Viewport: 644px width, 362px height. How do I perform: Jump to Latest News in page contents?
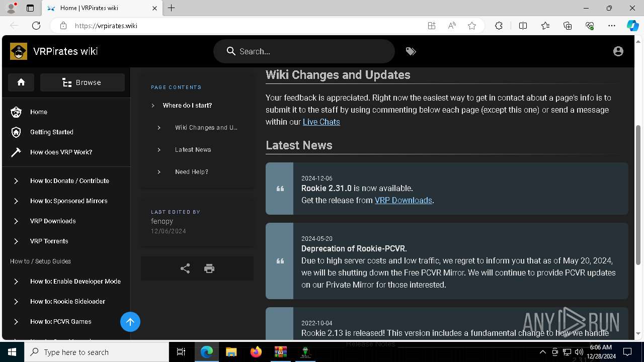point(193,150)
